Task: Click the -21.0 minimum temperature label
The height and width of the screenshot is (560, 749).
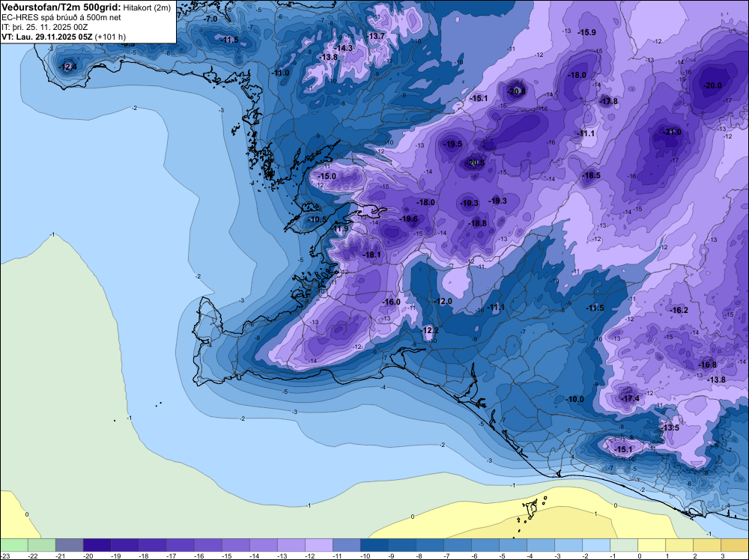Action: 673,132
